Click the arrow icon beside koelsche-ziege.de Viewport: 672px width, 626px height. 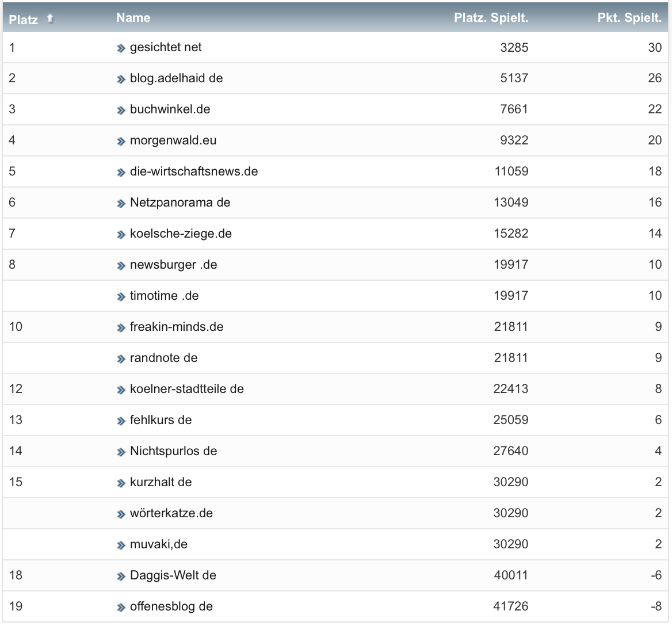coord(121,235)
